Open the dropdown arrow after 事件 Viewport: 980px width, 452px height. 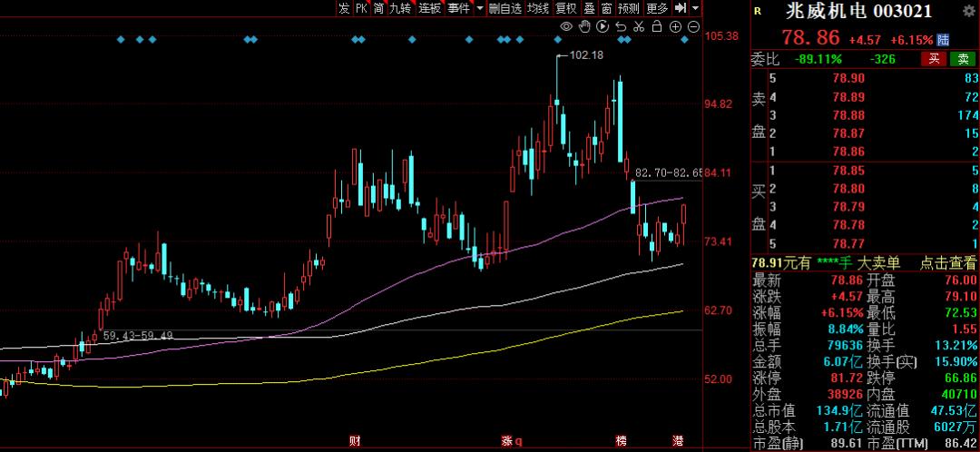[479, 8]
